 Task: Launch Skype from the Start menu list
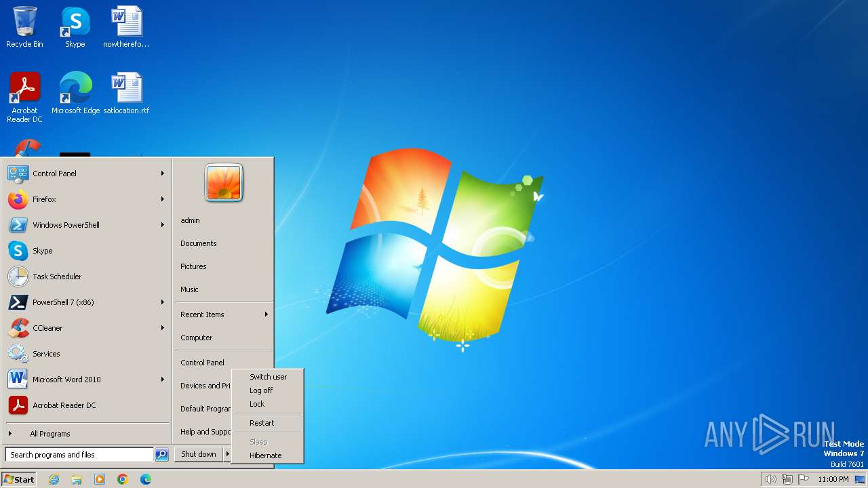(87, 251)
